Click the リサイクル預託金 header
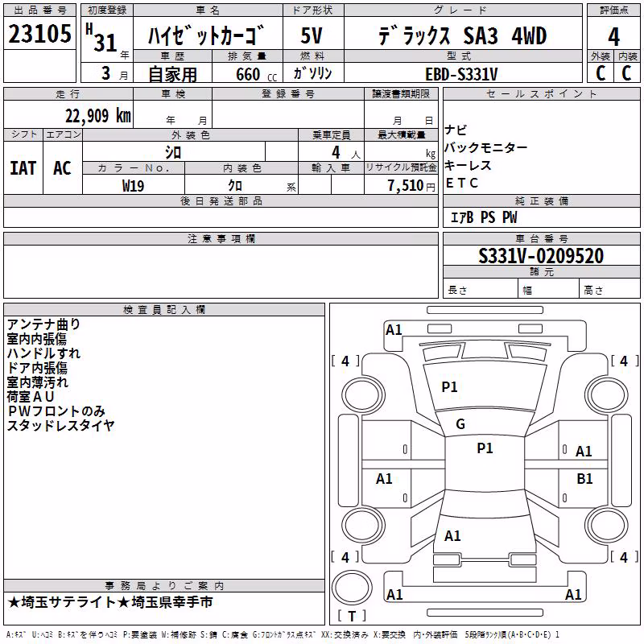Viewport: 644px width, 644px height. (x=401, y=167)
